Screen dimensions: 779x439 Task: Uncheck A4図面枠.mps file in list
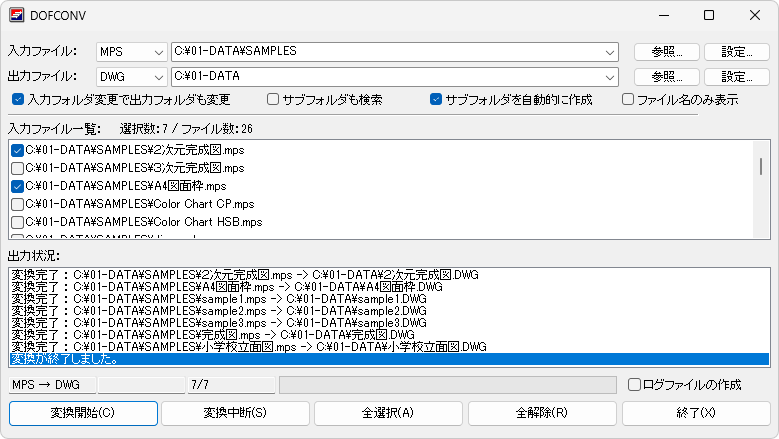tap(17, 186)
